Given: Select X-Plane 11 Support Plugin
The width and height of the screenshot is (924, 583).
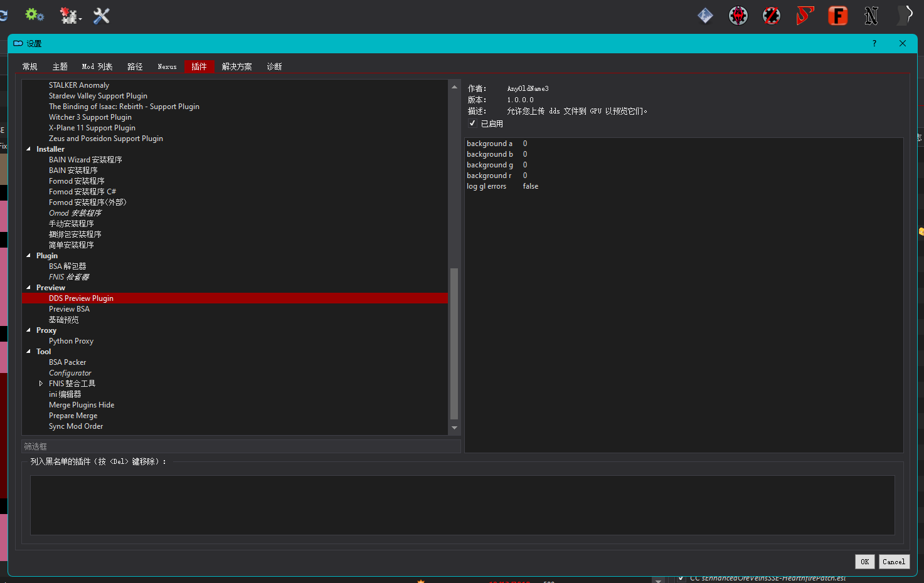Looking at the screenshot, I should pos(92,128).
